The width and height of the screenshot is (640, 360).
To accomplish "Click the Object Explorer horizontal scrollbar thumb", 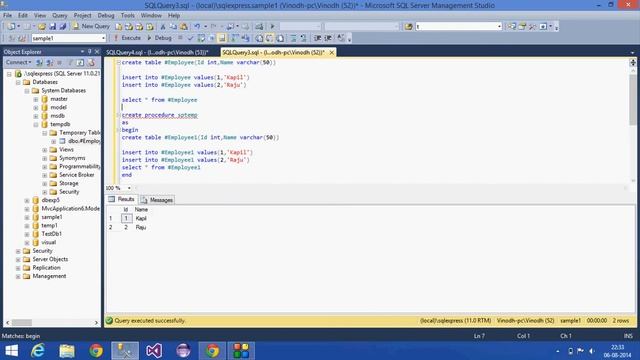I will pyautogui.click(x=21, y=322).
